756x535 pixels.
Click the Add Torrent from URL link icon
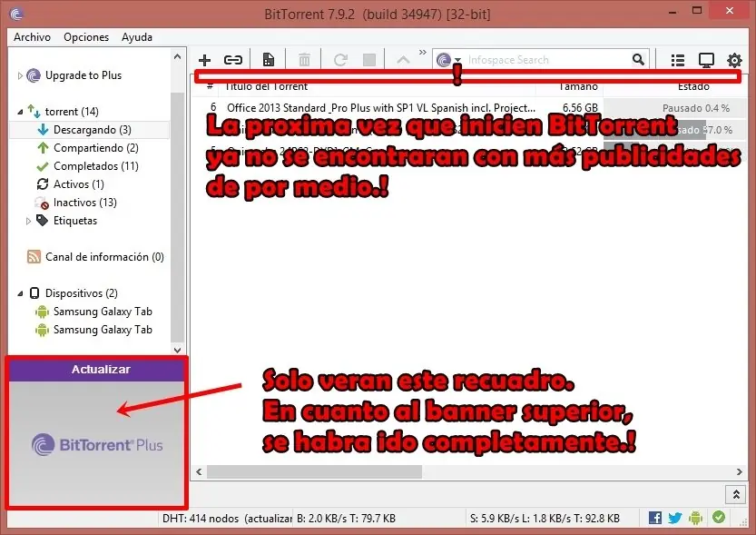[x=233, y=60]
